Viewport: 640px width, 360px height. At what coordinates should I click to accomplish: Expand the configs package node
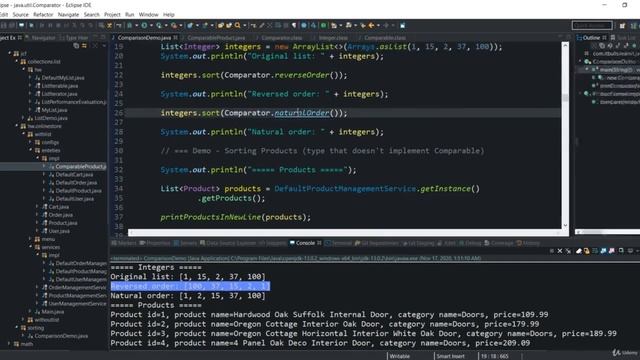[x=31, y=142]
